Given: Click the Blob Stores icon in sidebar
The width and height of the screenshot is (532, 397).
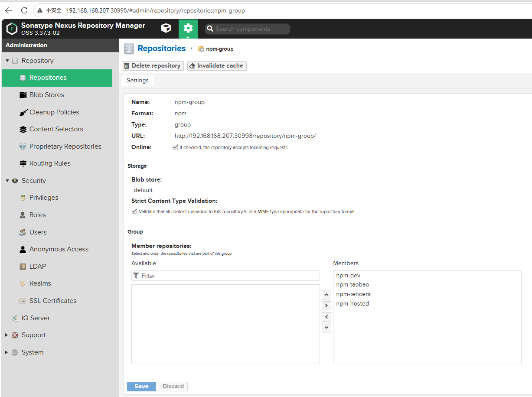Looking at the screenshot, I should 23,95.
